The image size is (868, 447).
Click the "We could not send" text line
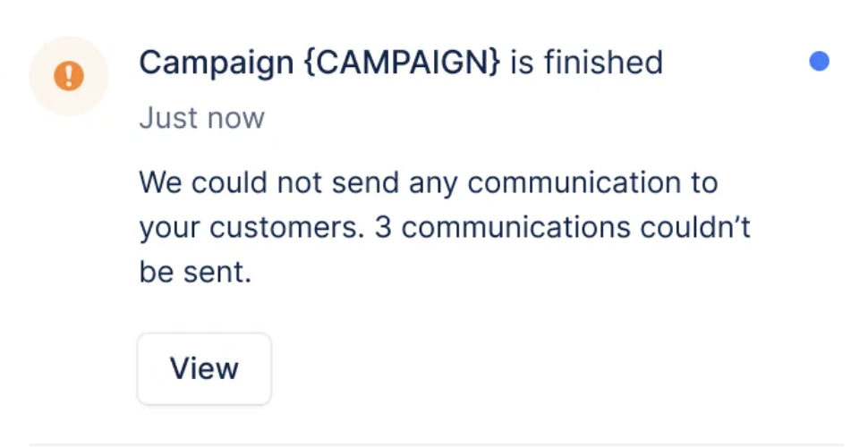pyautogui.click(x=268, y=183)
